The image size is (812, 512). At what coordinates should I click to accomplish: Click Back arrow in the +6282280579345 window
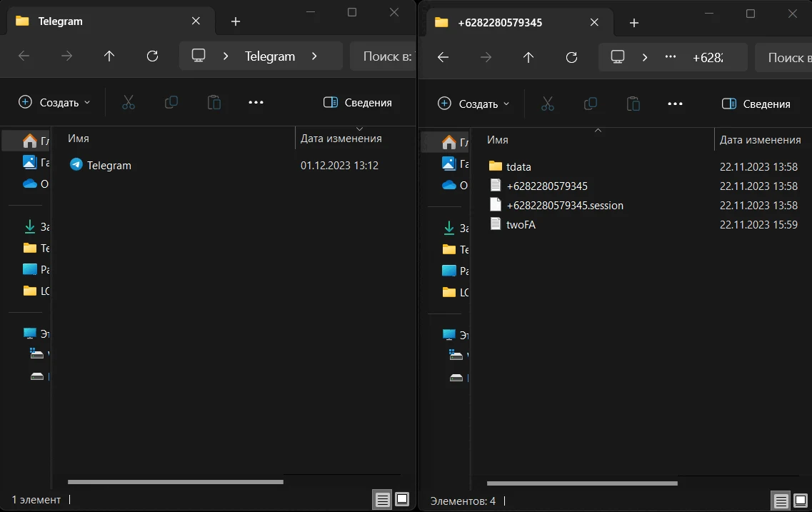point(443,57)
